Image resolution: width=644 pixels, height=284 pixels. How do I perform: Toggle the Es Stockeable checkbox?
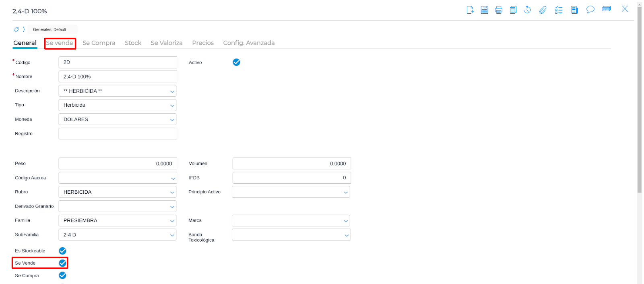(x=62, y=251)
